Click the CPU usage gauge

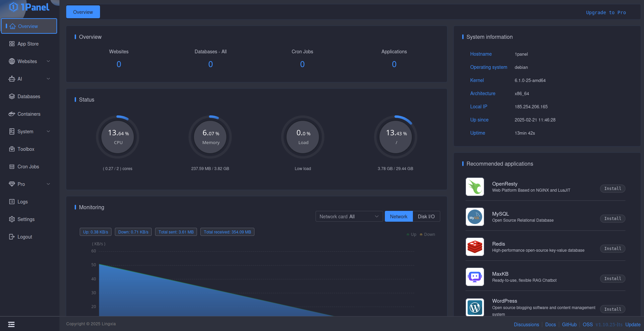click(118, 137)
